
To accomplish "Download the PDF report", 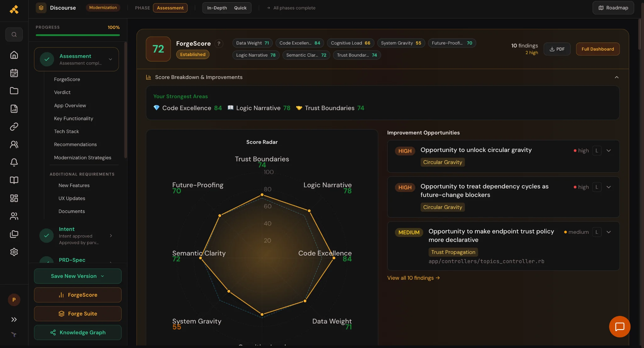I will point(557,49).
